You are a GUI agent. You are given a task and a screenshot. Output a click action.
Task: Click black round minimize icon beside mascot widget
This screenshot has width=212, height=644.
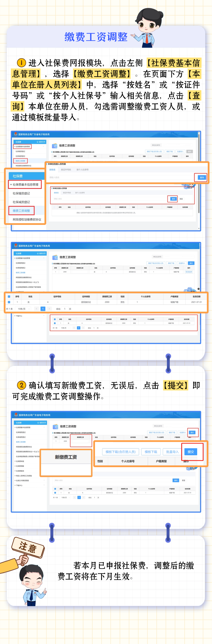click(198, 289)
